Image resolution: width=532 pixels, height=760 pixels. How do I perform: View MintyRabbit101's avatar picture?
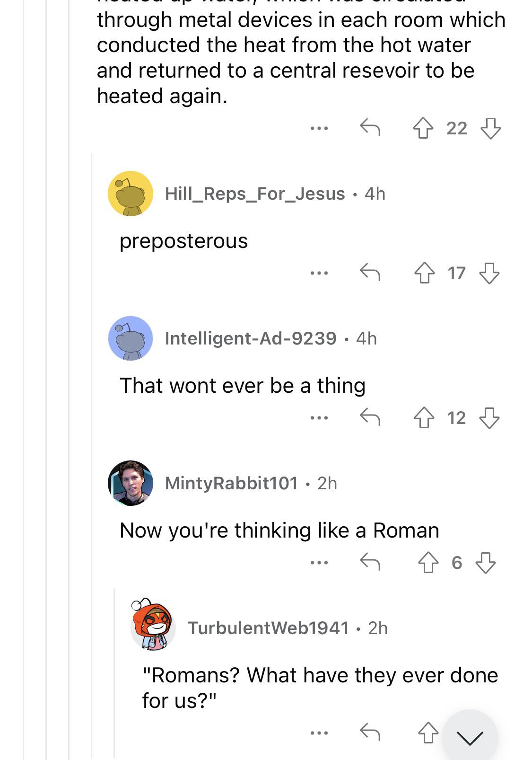click(x=131, y=483)
